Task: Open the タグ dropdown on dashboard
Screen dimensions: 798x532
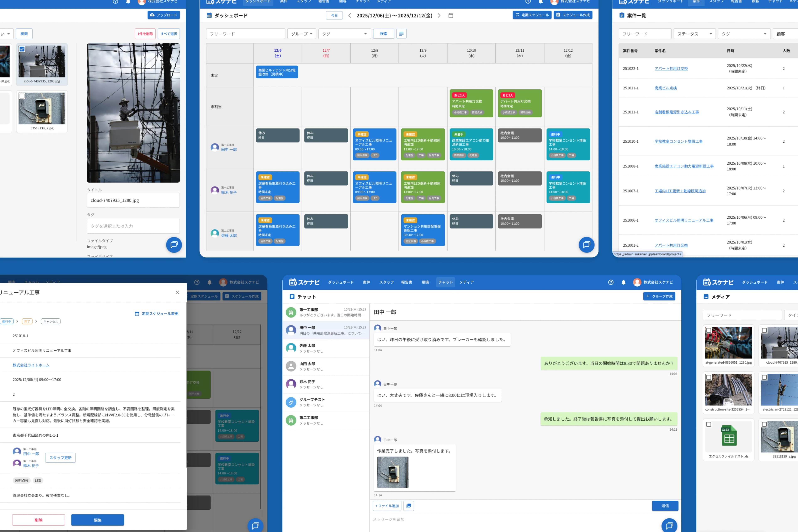Action: (x=344, y=34)
